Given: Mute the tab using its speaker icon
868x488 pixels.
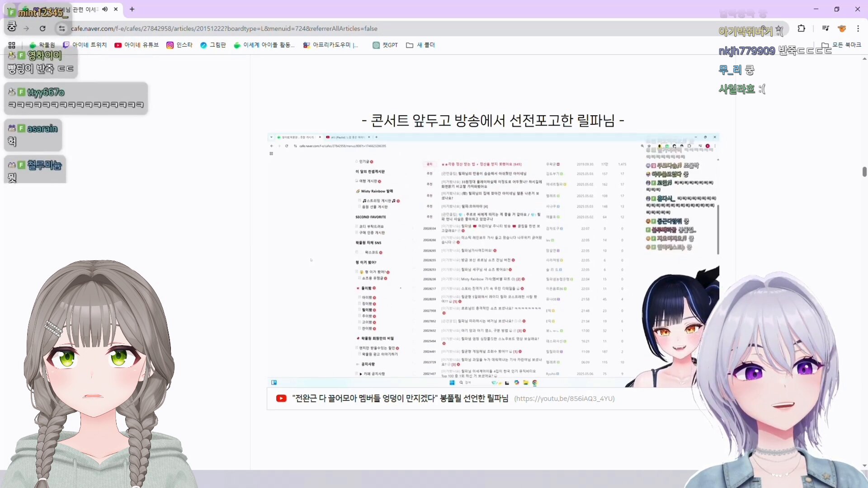Looking at the screenshot, I should (105, 9).
